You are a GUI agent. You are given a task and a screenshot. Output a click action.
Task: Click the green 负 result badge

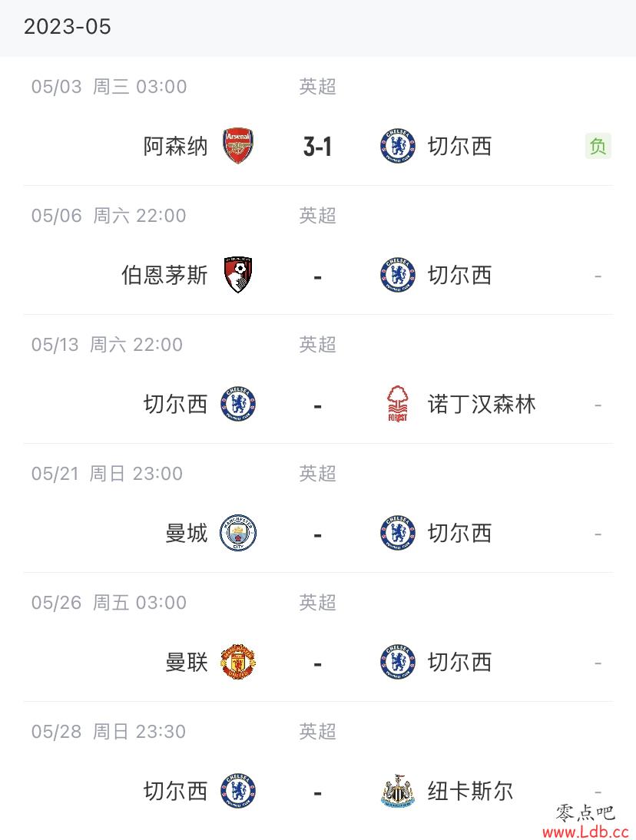598,146
